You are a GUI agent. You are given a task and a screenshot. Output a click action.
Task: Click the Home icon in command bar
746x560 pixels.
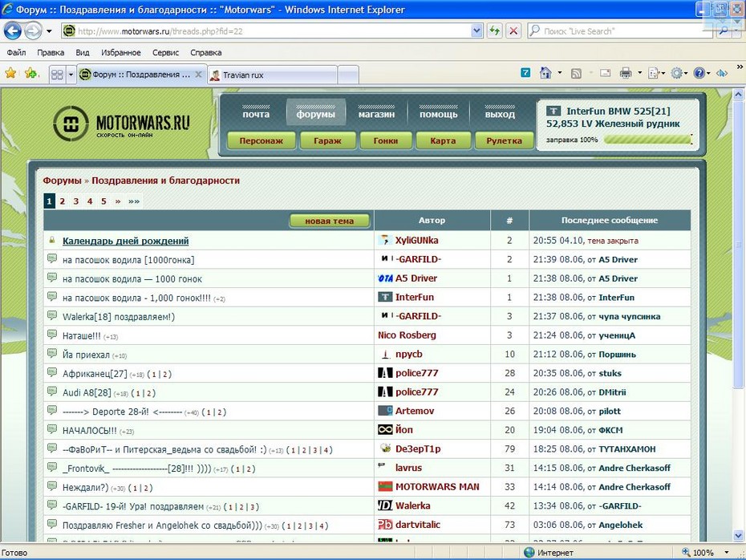(x=546, y=73)
